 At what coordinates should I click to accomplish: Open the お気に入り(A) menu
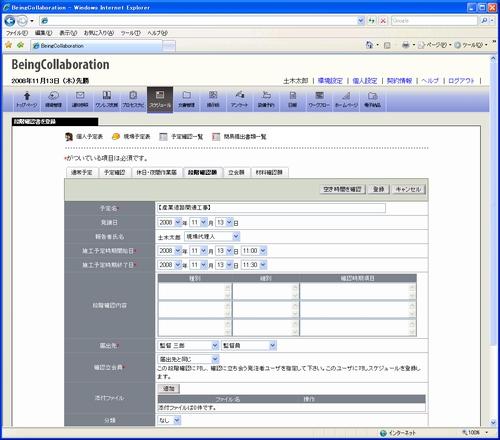tap(99, 33)
